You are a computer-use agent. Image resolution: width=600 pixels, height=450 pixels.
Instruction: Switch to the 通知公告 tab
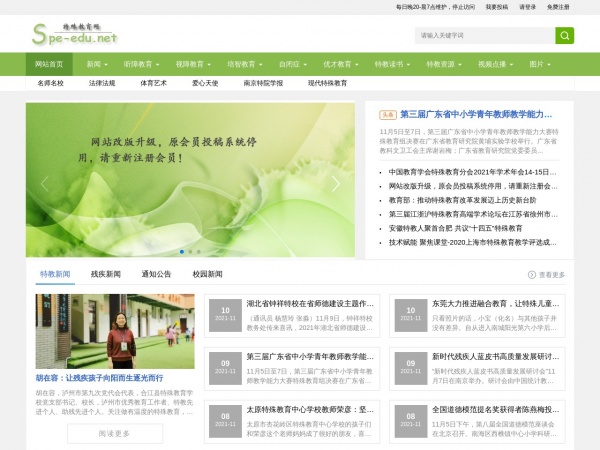(x=156, y=274)
